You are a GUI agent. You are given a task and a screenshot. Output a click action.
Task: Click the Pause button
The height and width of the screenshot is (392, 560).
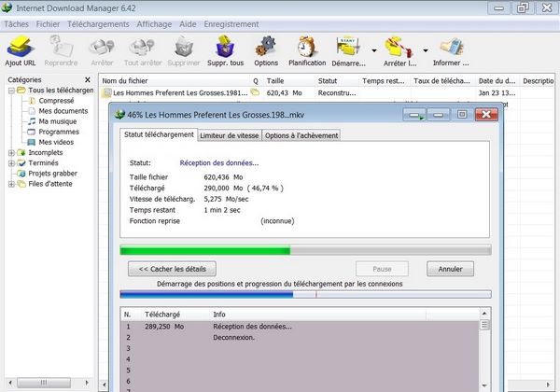382,269
